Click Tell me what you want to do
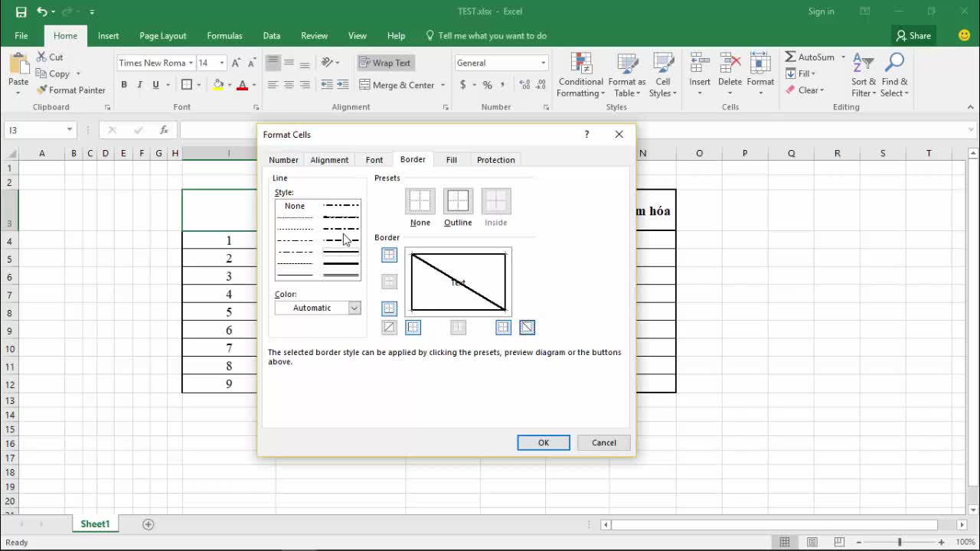Screen dimensions: 980x551 492,36
